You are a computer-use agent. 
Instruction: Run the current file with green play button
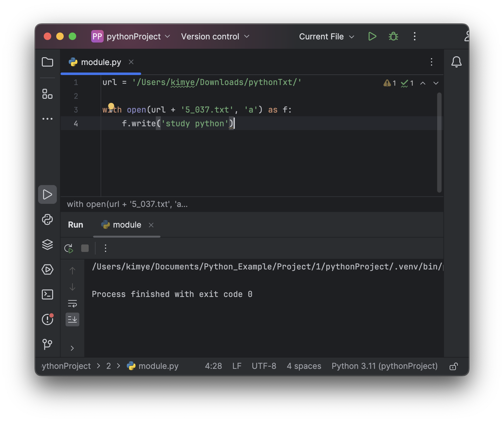tap(372, 37)
